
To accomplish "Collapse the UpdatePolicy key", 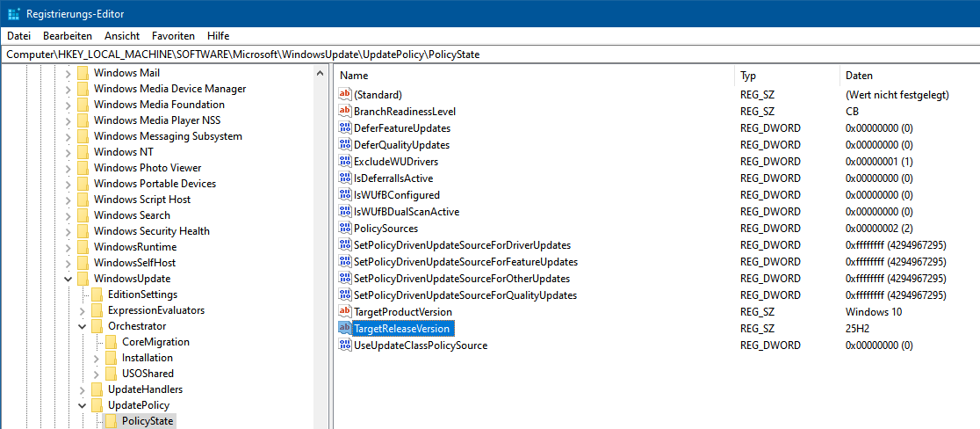I will [82, 405].
